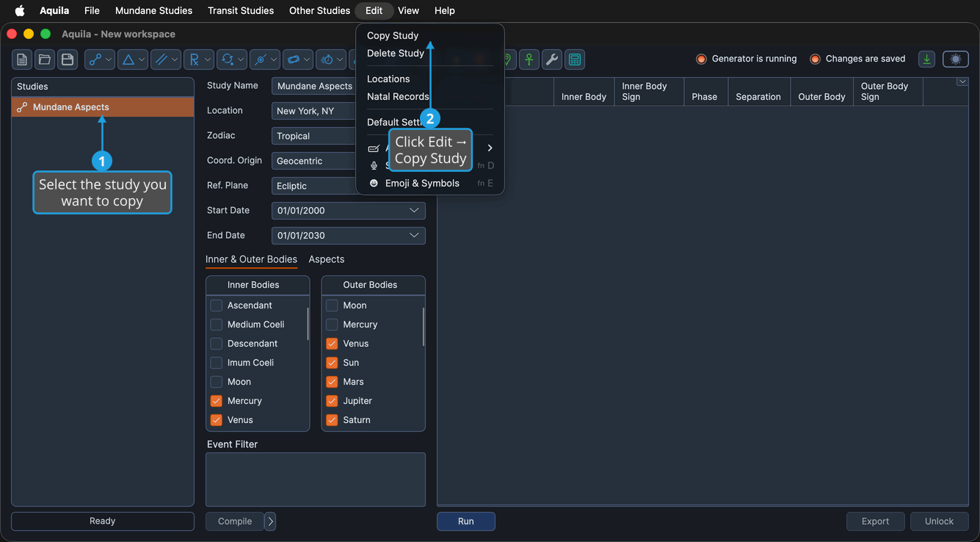Open the Mundane Studies menu
Image resolution: width=980 pixels, height=542 pixels.
[153, 10]
